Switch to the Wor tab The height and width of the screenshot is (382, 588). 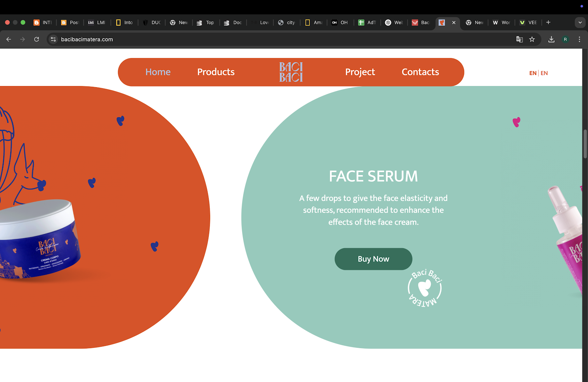tap(502, 22)
